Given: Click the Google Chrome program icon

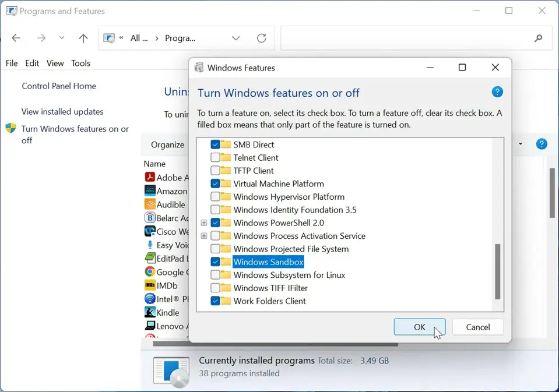Looking at the screenshot, I should coord(150,272).
